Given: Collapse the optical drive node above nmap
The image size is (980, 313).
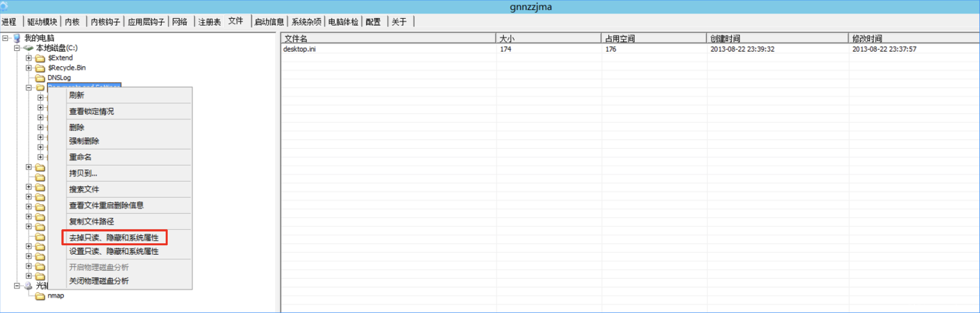Looking at the screenshot, I should [17, 286].
